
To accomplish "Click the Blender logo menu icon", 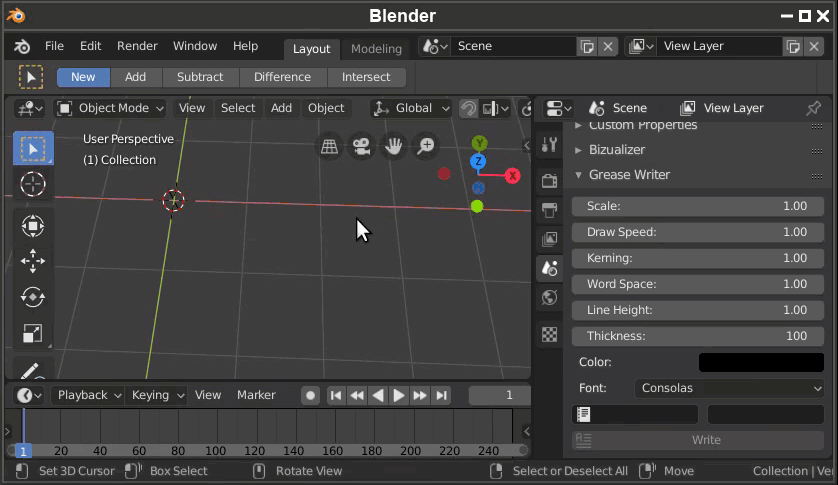I will point(22,47).
